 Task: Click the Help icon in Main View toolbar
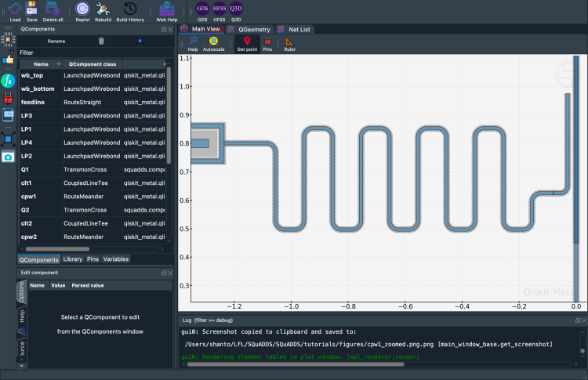coord(193,44)
